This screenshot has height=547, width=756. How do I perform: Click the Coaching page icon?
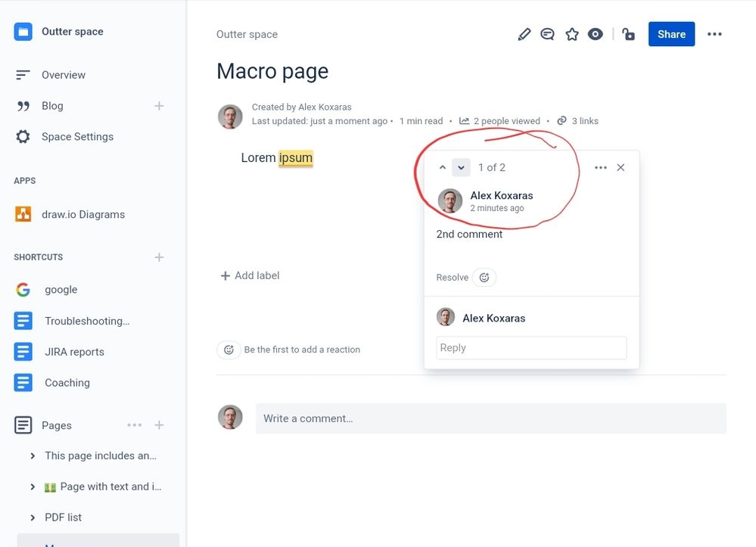coord(23,383)
